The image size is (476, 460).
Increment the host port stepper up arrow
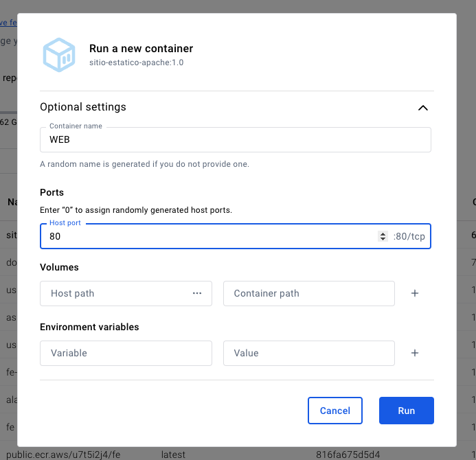tap(383, 234)
